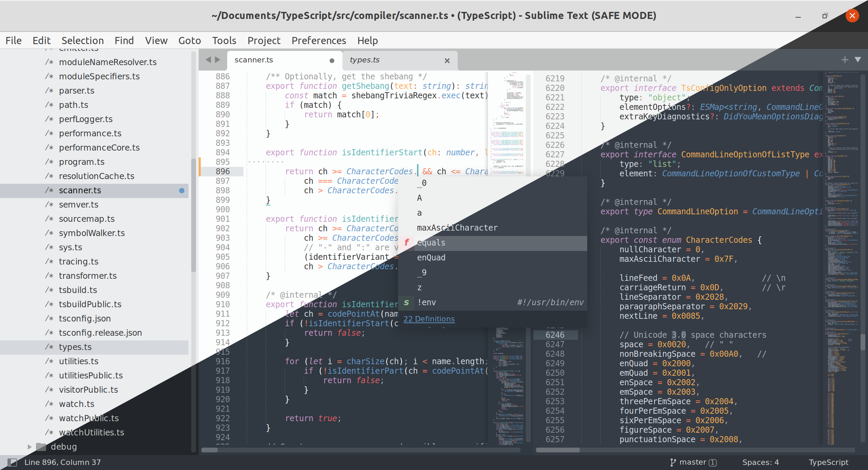
Task: Close the types.ts tab
Action: 447,60
